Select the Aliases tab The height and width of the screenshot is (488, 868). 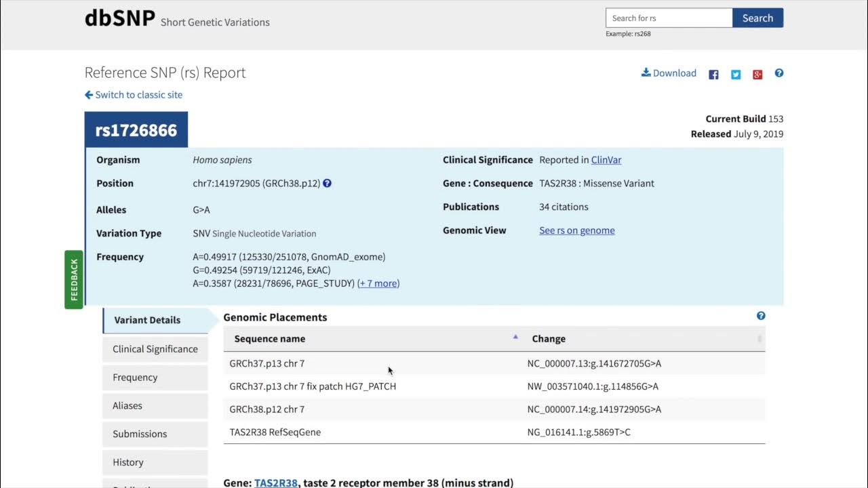[127, 406]
